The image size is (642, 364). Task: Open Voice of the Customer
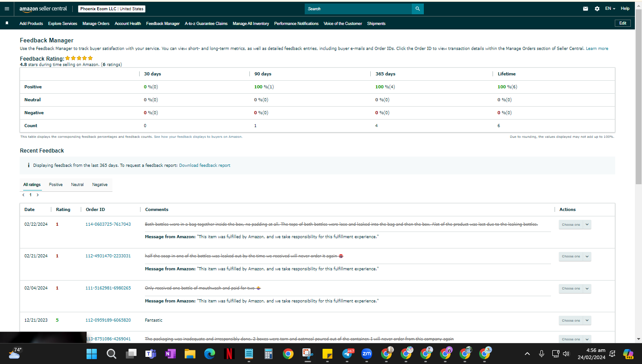(343, 24)
